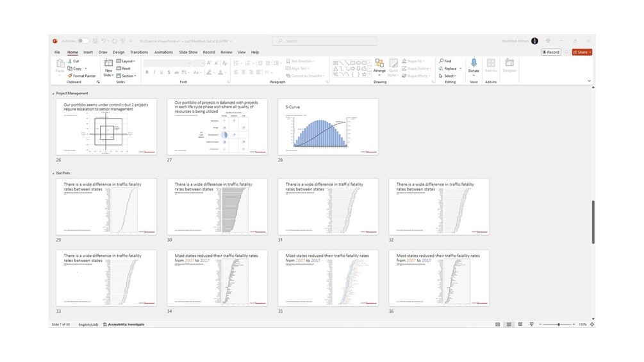The height and width of the screenshot is (362, 644).
Task: Click the Redo icon
Action: (x=115, y=41)
